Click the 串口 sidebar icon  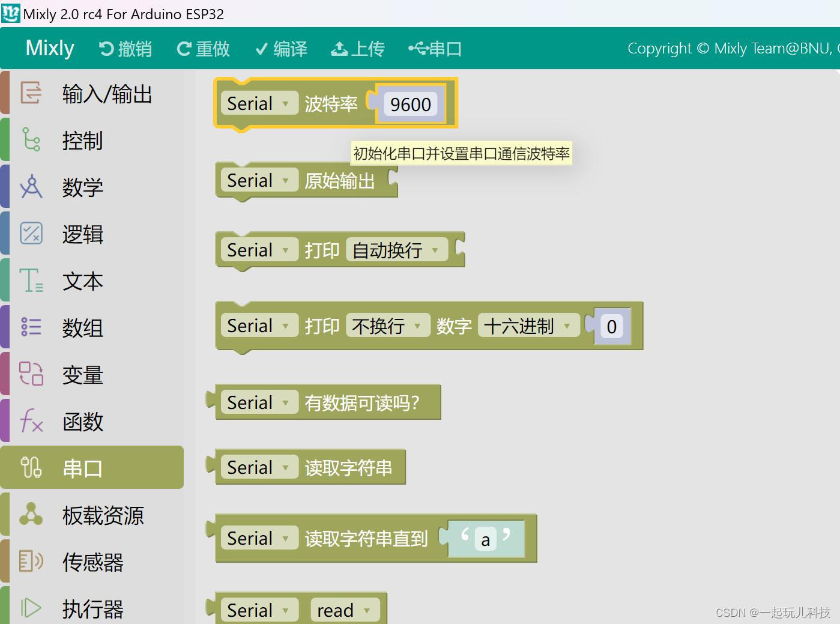click(x=31, y=467)
